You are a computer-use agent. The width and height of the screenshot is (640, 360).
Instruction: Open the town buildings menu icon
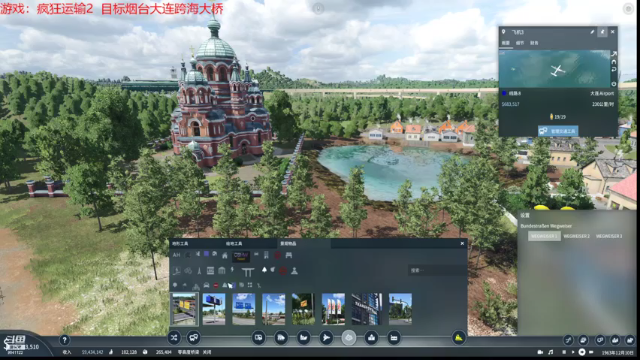click(371, 338)
